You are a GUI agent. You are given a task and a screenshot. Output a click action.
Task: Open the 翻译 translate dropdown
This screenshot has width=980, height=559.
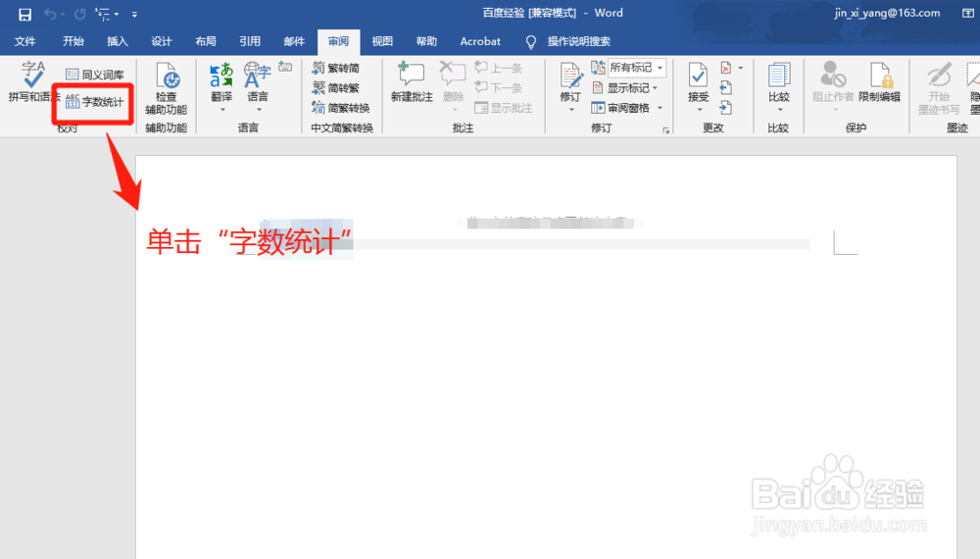pos(221,88)
